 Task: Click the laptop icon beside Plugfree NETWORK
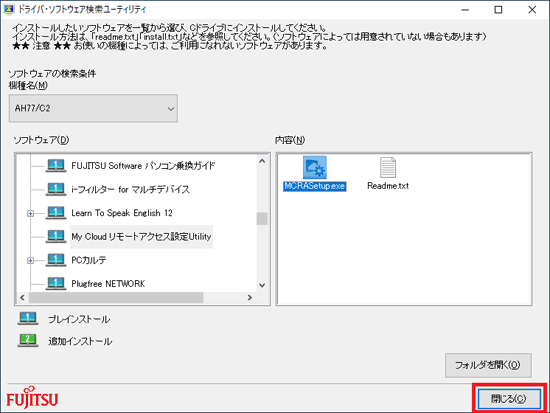coord(56,283)
